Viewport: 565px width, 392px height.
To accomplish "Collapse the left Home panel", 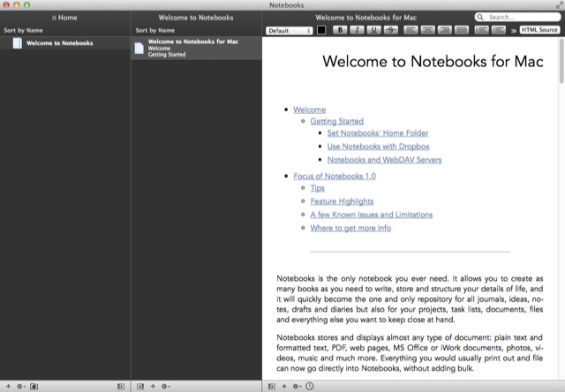I will click(x=121, y=386).
